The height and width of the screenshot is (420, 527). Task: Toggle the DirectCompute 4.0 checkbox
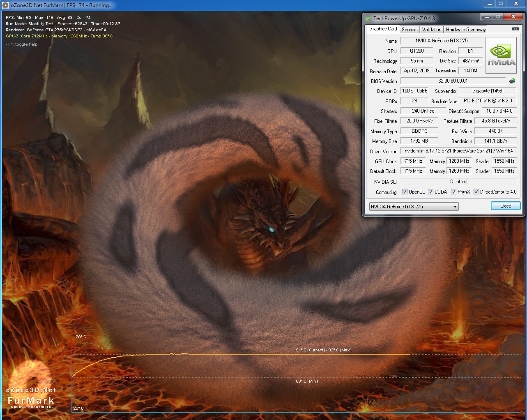(476, 192)
